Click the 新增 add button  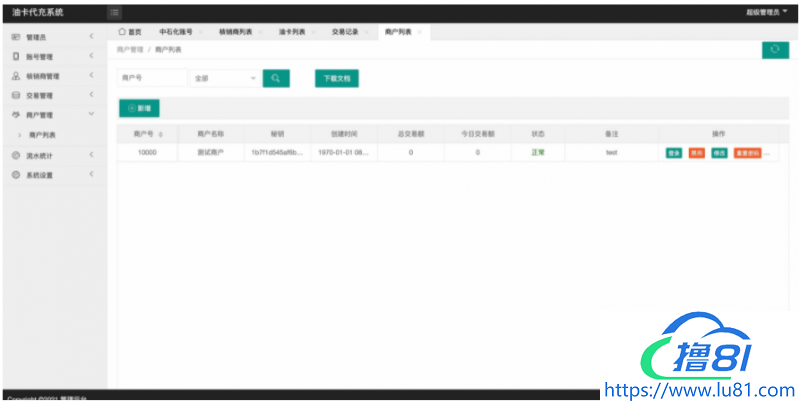pyautogui.click(x=139, y=108)
